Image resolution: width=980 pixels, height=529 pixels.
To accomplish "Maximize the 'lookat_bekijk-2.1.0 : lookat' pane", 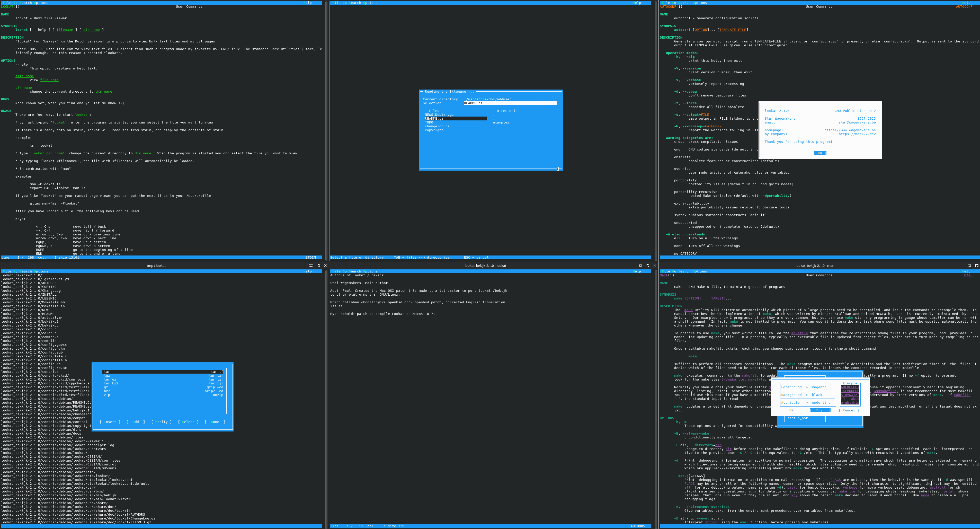I will tap(640, 266).
